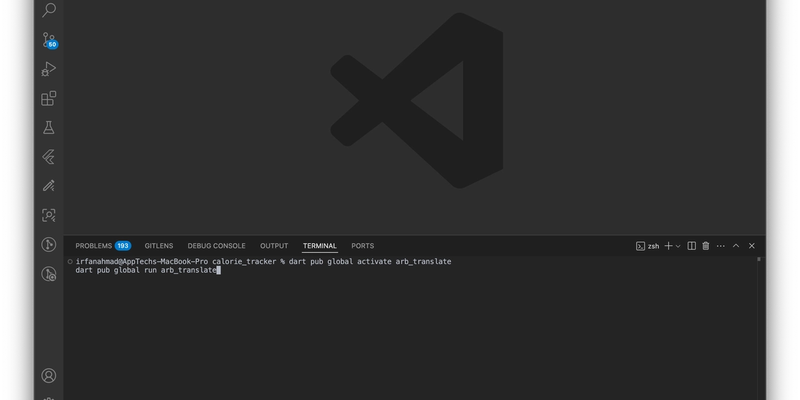The width and height of the screenshot is (800, 400).
Task: Split the terminal panel
Action: (x=691, y=246)
